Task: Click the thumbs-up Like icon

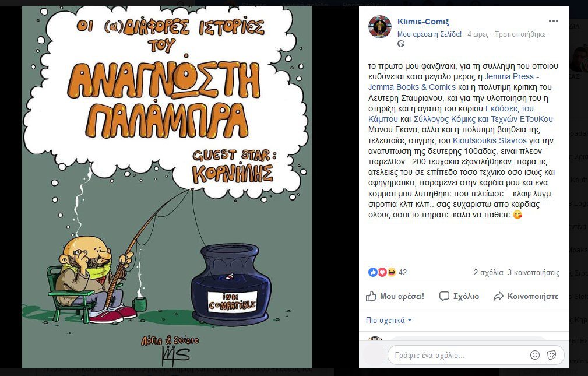Action: [371, 297]
